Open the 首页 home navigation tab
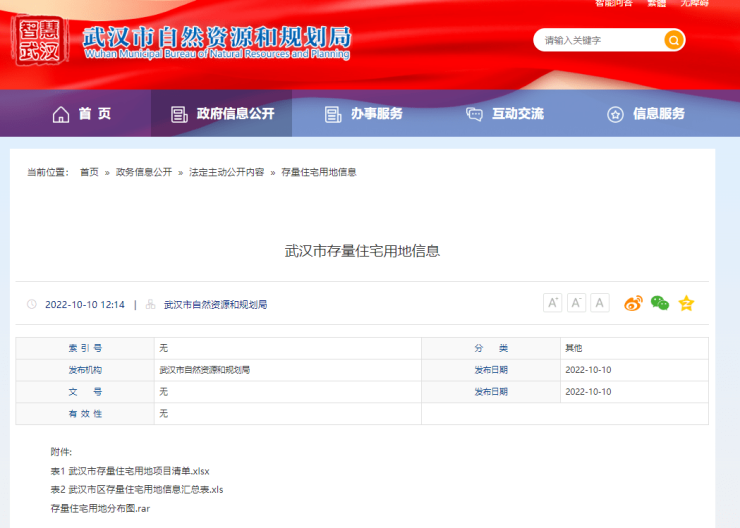Image resolution: width=740 pixels, height=528 pixels. pyautogui.click(x=82, y=114)
